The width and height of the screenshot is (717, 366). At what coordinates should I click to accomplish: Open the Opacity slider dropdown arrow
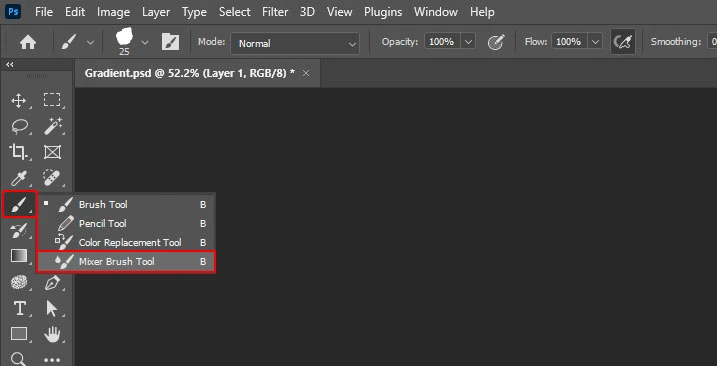pyautogui.click(x=468, y=42)
